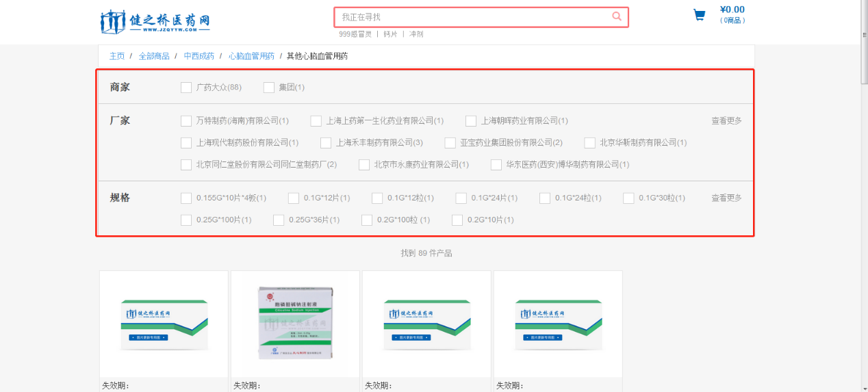This screenshot has height=392, width=868.
Task: Open 心脑血管用药 breadcrumb link
Action: click(x=251, y=56)
